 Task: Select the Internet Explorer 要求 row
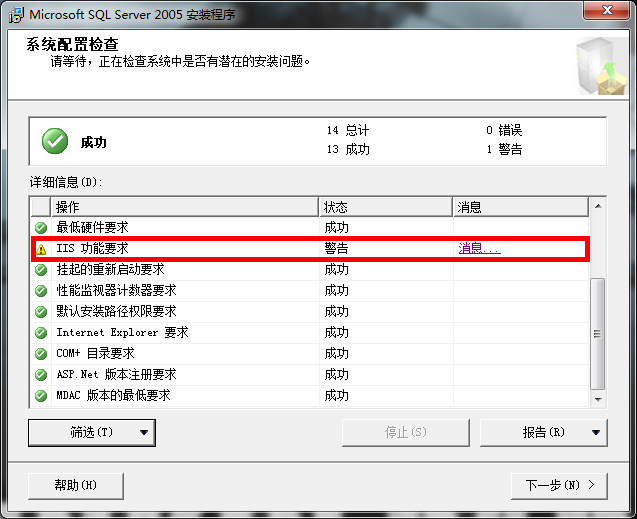[x=310, y=333]
